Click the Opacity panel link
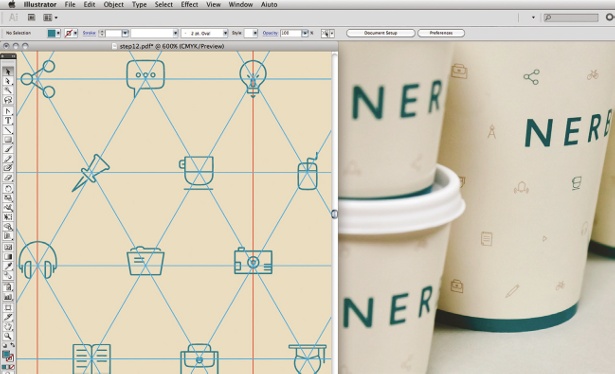The width and height of the screenshot is (615, 374). (x=270, y=33)
